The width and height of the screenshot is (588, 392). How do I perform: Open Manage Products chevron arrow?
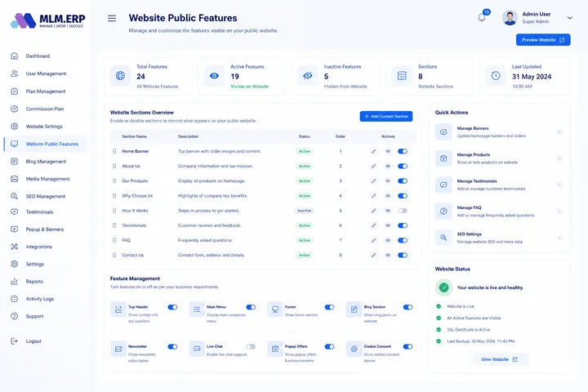coord(559,158)
